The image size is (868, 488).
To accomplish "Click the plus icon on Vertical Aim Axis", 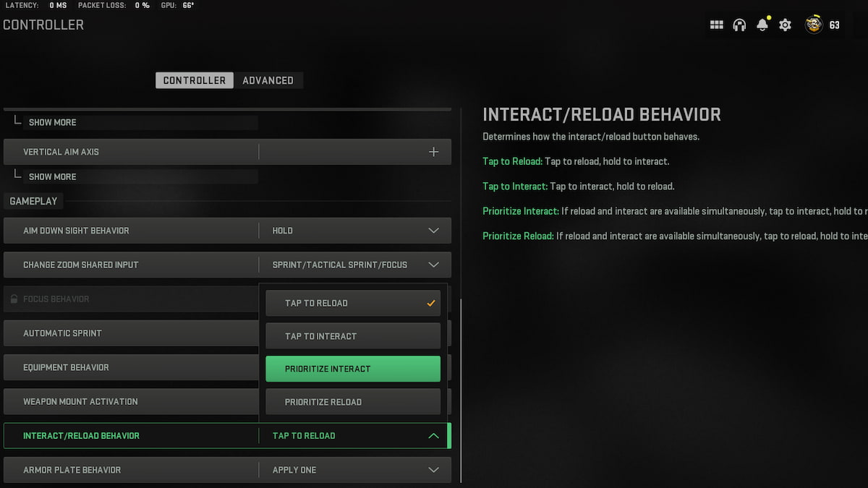I will pos(433,151).
